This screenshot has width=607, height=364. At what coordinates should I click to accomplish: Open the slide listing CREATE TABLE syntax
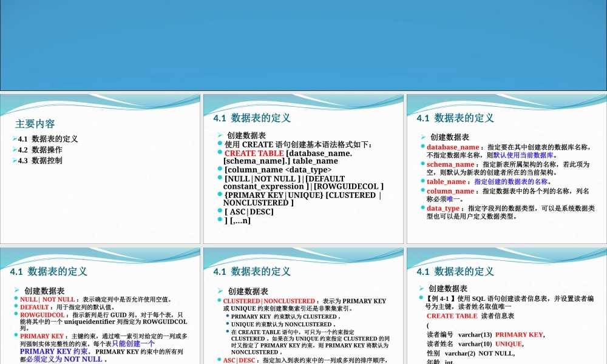pos(303,169)
